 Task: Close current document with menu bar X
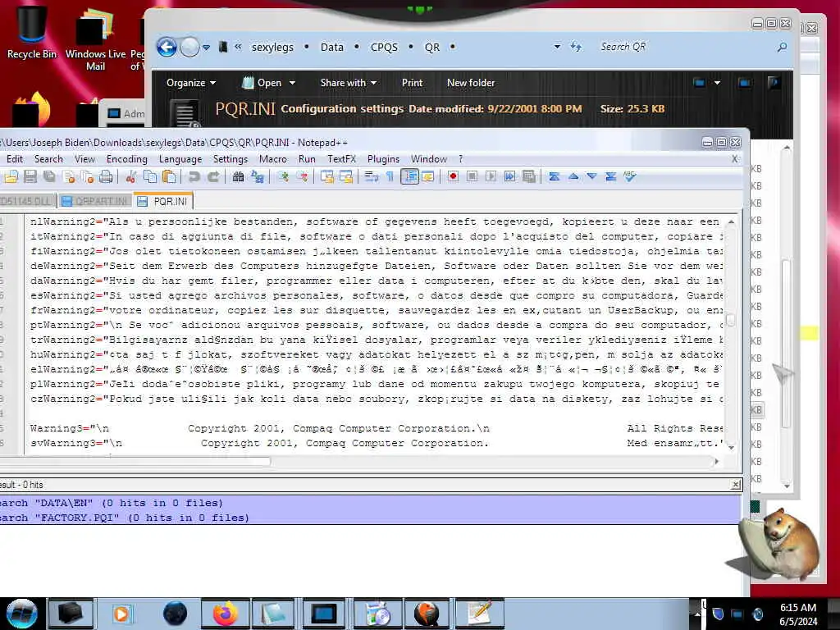tap(734, 159)
